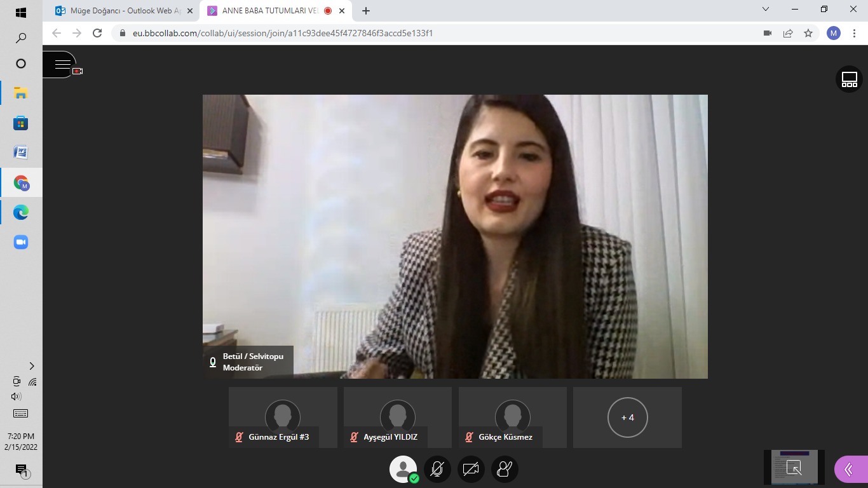
Task: Show the +4 additional participants
Action: 627,417
